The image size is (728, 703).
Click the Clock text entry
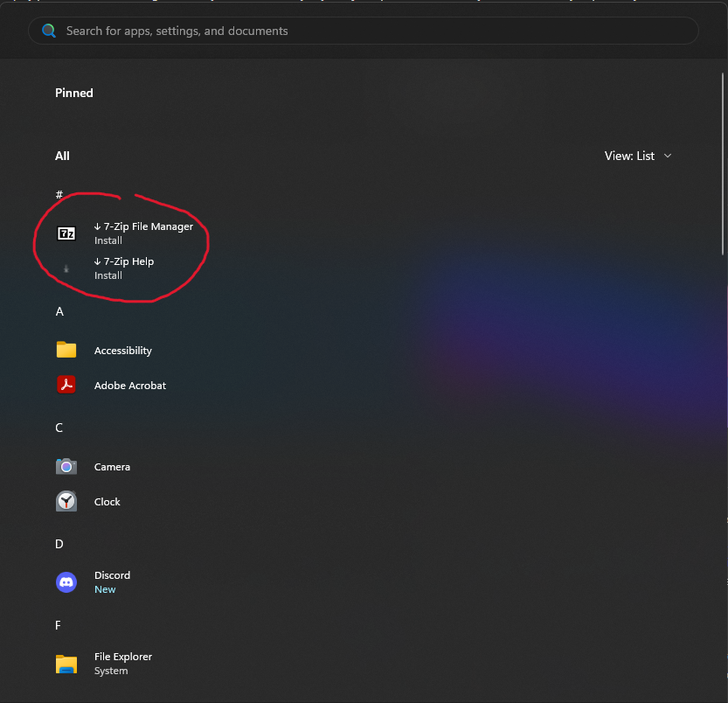pyautogui.click(x=107, y=502)
